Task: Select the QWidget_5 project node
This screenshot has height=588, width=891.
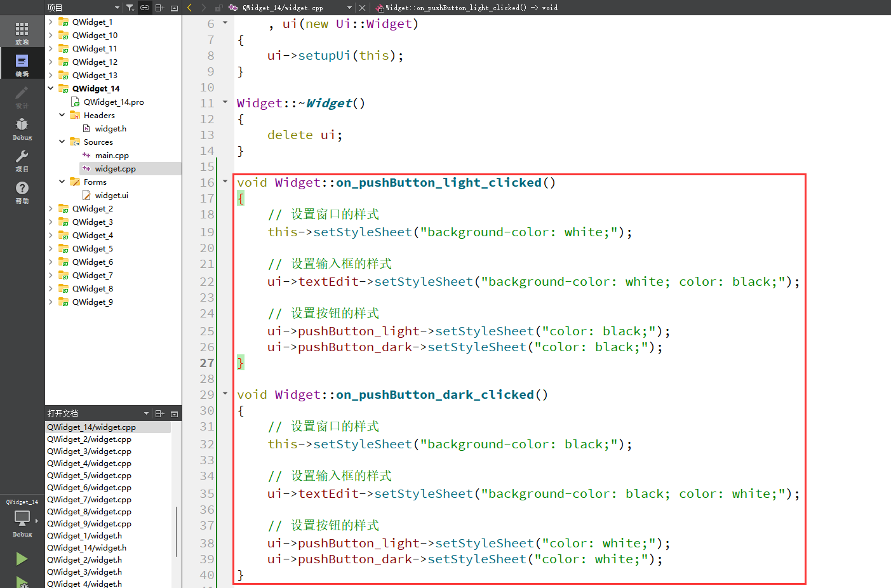Action: point(92,248)
